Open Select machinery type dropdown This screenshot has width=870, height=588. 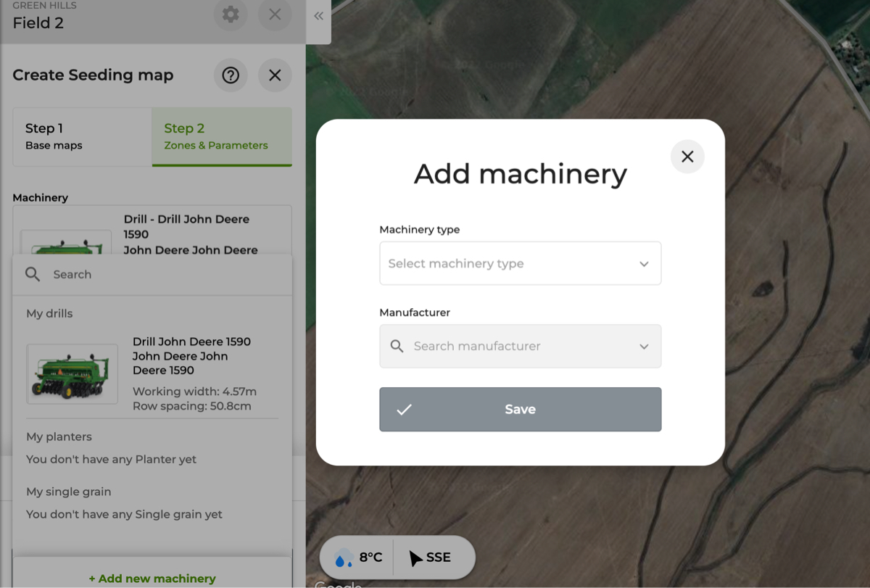[520, 263]
